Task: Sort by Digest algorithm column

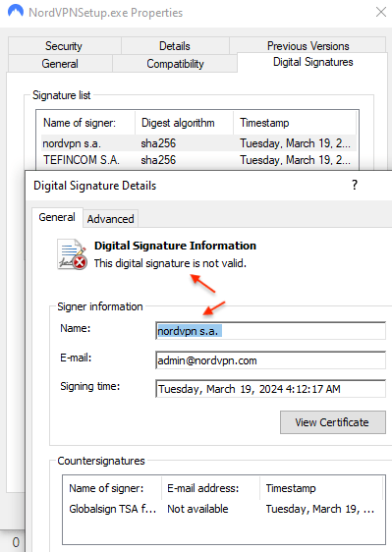Action: pos(184,123)
